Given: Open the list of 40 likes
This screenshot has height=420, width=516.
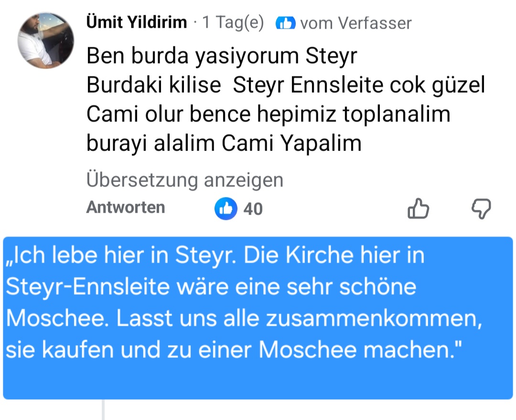Looking at the screenshot, I should (253, 209).
